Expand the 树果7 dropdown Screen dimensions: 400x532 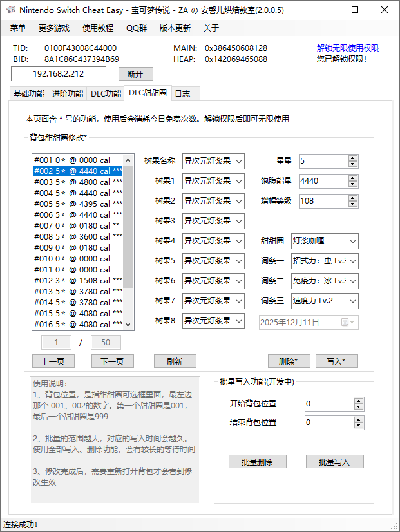click(239, 301)
